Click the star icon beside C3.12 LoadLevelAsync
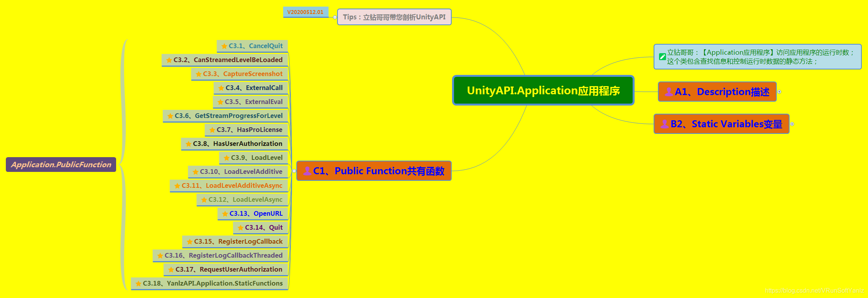The height and width of the screenshot is (298, 868). [204, 200]
